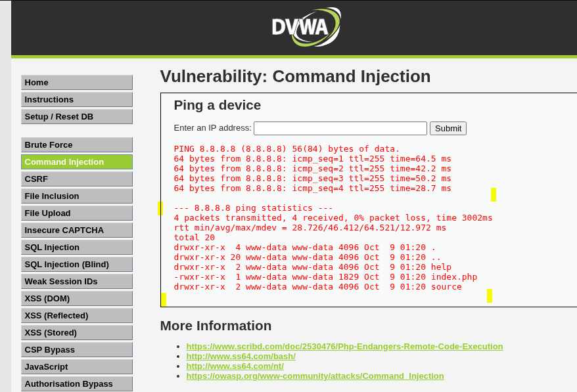Open Setup / Reset DB
Screen dimensions: 577x392
tap(76, 117)
